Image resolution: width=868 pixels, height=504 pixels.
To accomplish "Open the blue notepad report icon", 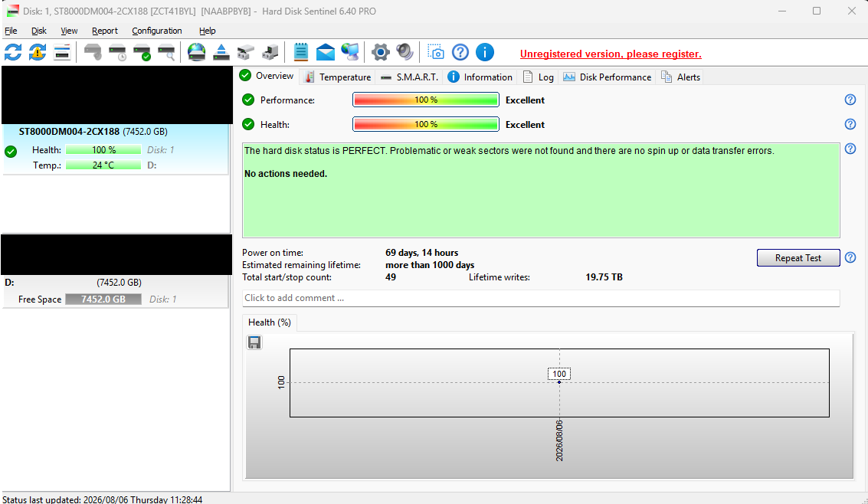I will click(x=300, y=53).
